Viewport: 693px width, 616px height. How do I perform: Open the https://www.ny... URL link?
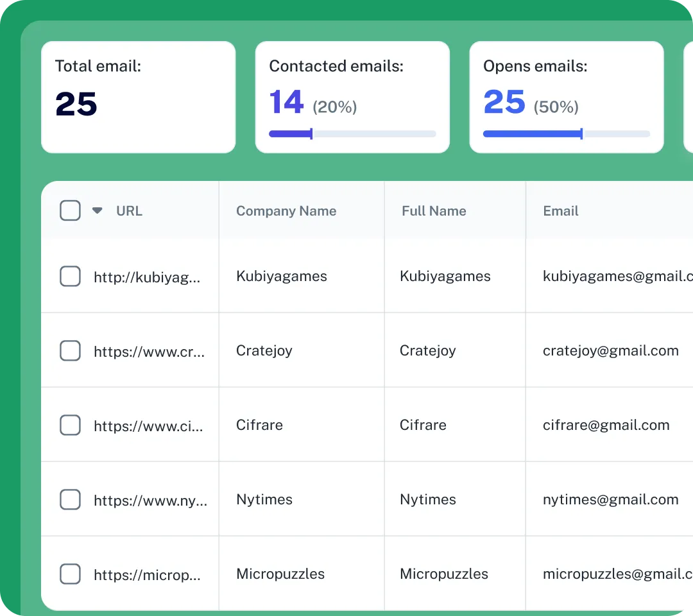click(x=150, y=501)
